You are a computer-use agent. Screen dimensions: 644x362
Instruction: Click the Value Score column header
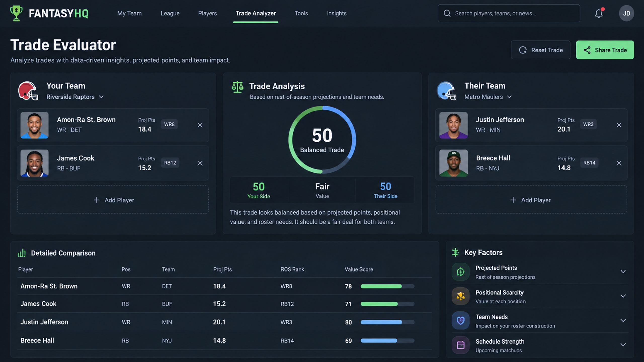coord(359,269)
